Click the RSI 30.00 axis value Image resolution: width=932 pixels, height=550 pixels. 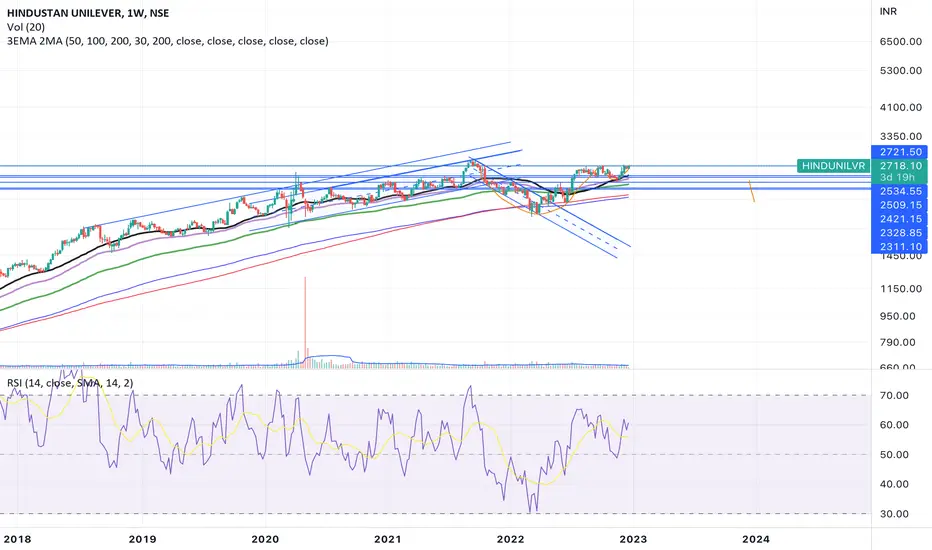coord(895,514)
